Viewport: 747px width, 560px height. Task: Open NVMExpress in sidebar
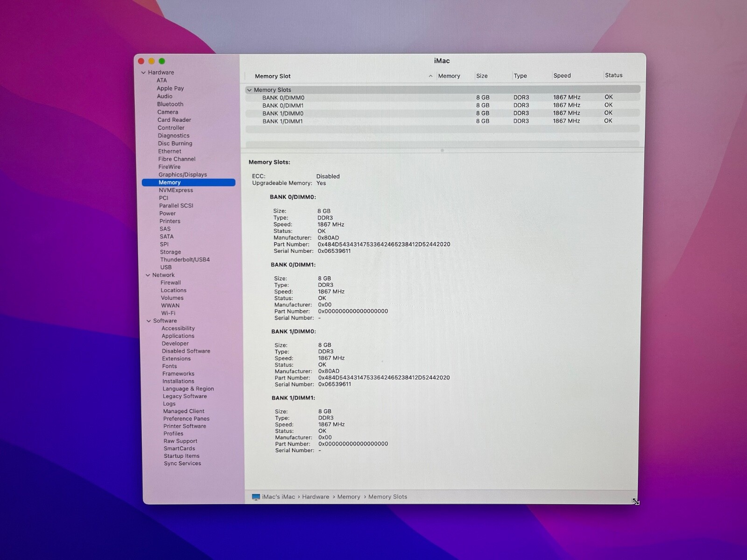click(176, 190)
